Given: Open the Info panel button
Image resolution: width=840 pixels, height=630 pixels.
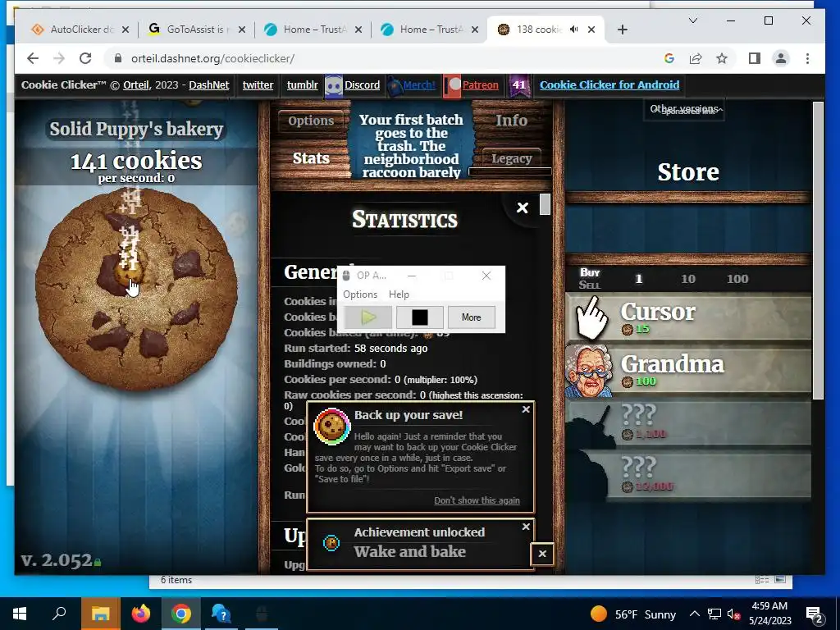Looking at the screenshot, I should (511, 121).
